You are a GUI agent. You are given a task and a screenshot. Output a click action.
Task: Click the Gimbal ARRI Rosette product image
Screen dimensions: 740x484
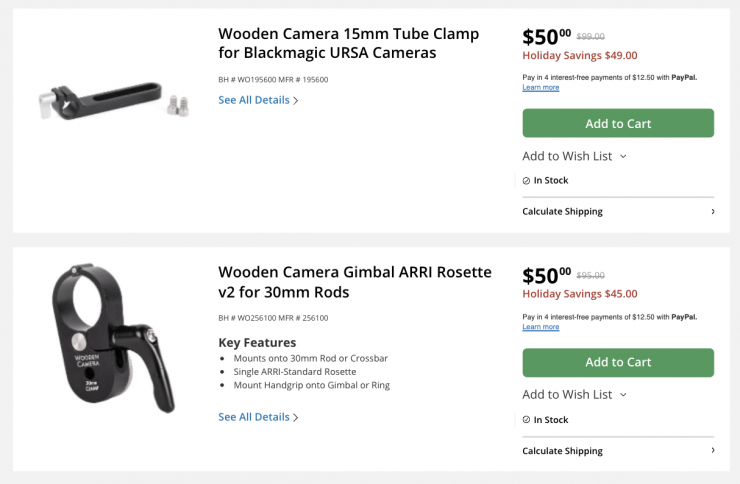click(x=115, y=338)
